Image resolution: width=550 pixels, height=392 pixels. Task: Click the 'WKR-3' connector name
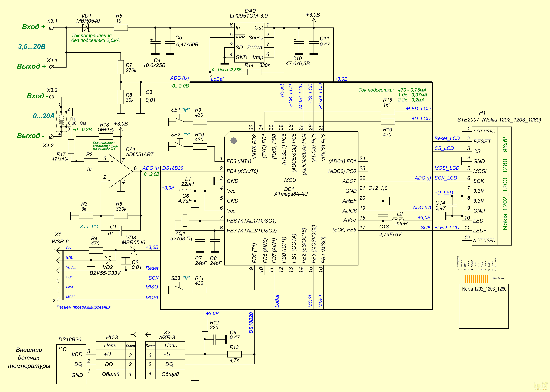click(167, 338)
